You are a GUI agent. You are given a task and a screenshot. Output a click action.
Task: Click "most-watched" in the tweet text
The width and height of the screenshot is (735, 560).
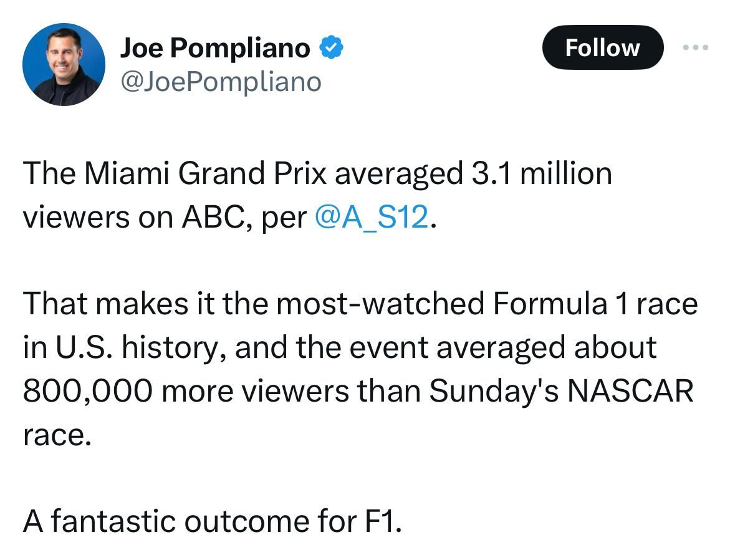click(x=380, y=305)
